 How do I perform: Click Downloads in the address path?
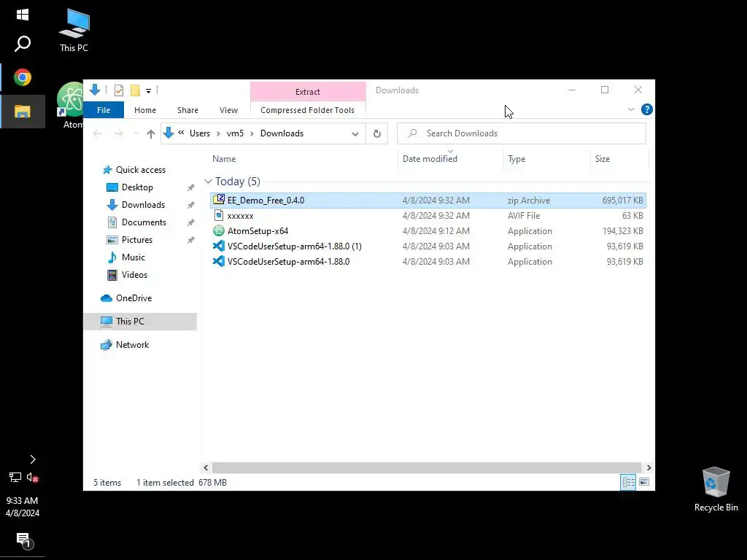click(282, 133)
